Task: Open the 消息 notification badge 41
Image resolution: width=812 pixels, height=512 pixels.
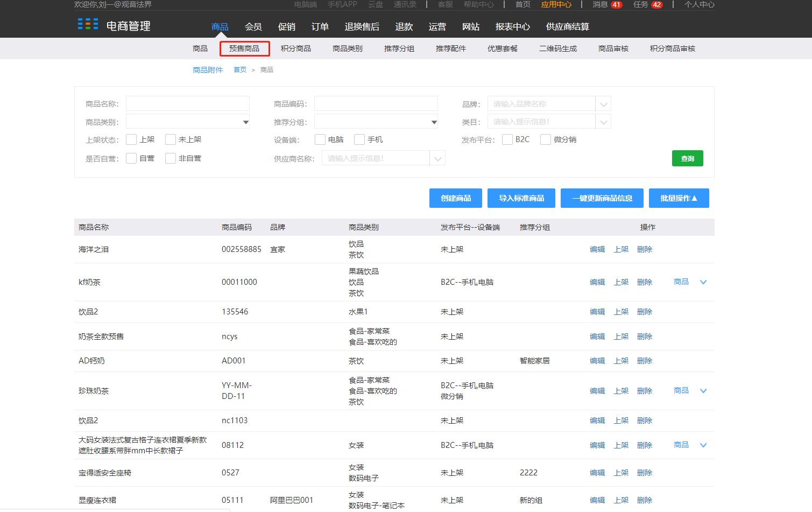Action: 616,4
